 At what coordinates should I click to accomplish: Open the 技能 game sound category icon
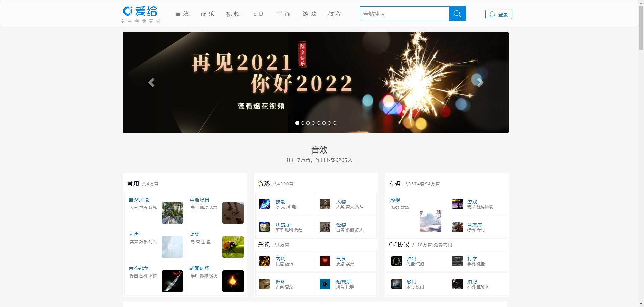[x=264, y=204]
